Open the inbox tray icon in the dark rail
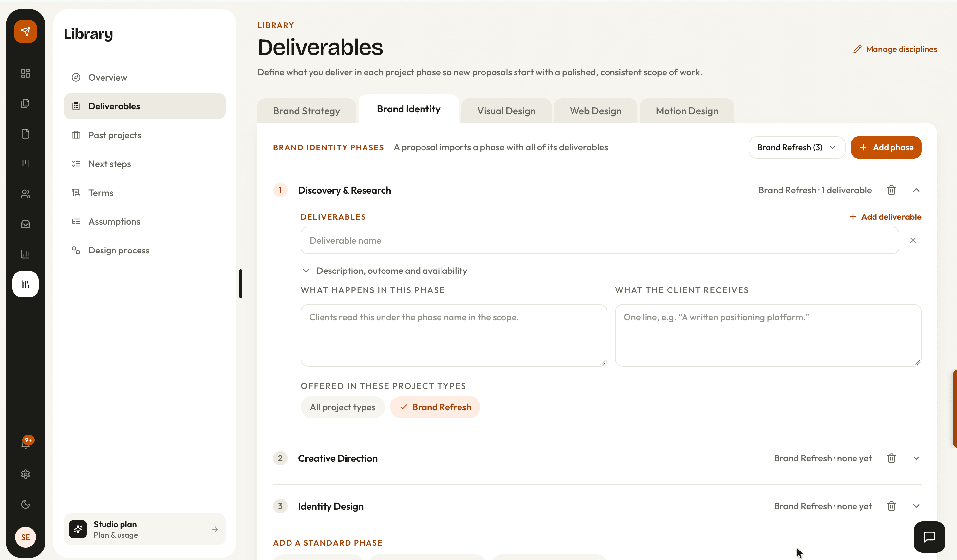 point(26,224)
